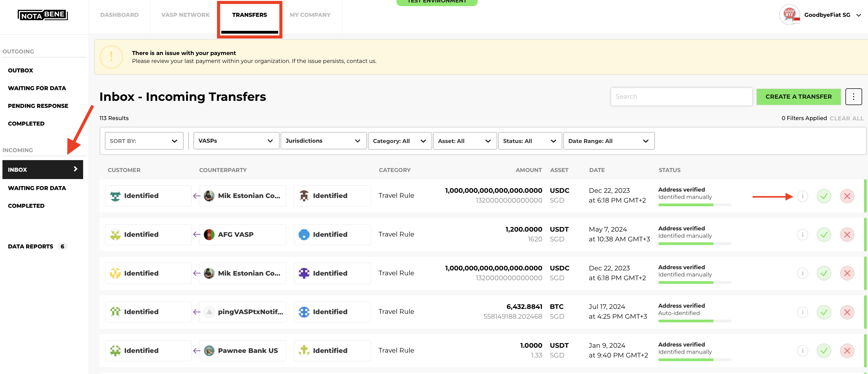Viewport: 868px width, 374px height.
Task: Open the VASP Network tab
Action: tap(185, 15)
